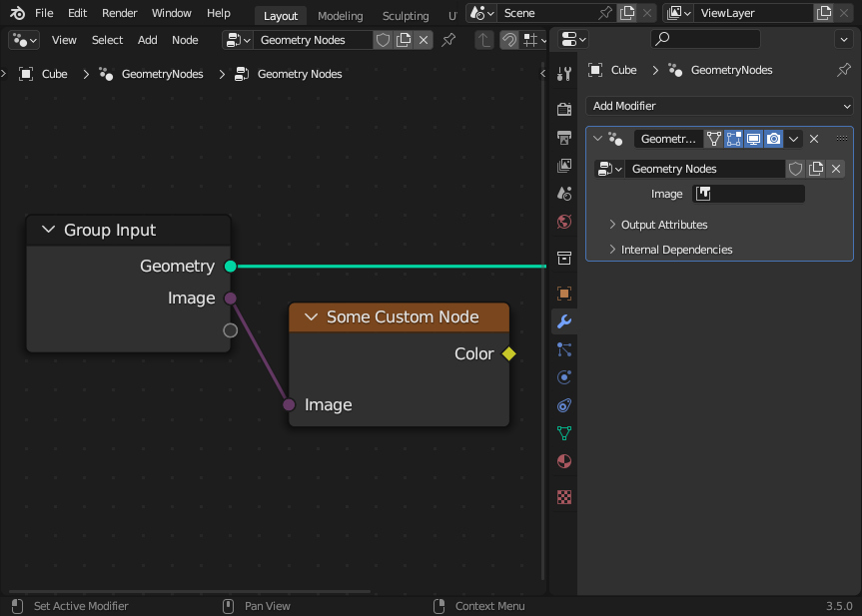862x616 pixels.
Task: Open Output properties tab
Action: [x=564, y=138]
